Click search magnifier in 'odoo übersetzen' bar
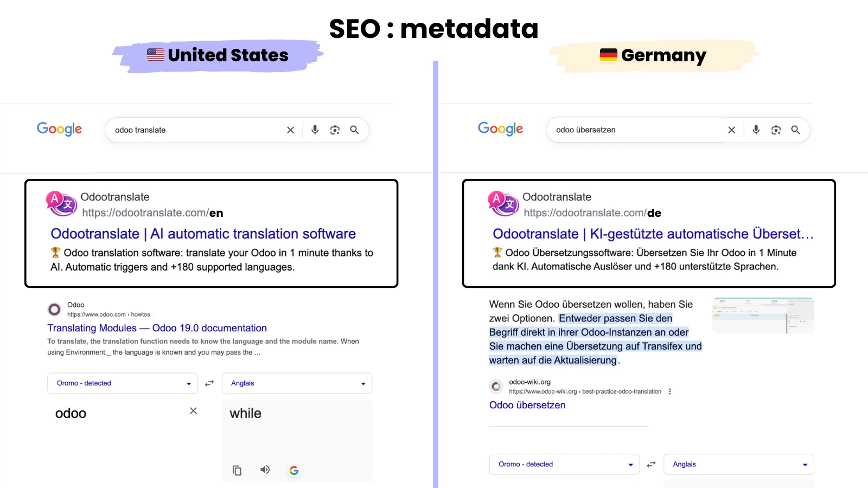Screen dimensions: 868x488 [795, 130]
